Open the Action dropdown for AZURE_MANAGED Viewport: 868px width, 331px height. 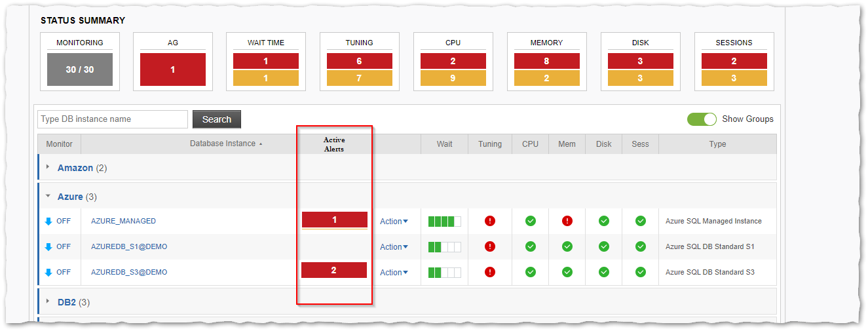point(394,222)
